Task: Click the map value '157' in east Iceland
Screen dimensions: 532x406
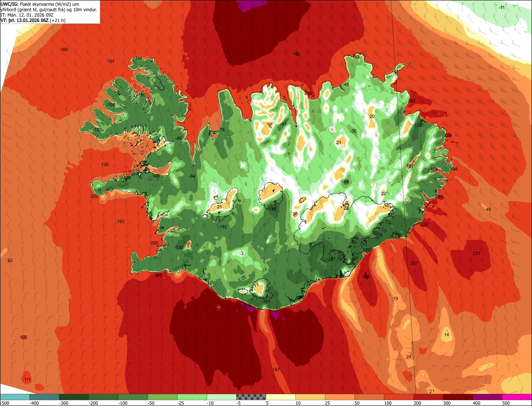Action: [x=410, y=166]
